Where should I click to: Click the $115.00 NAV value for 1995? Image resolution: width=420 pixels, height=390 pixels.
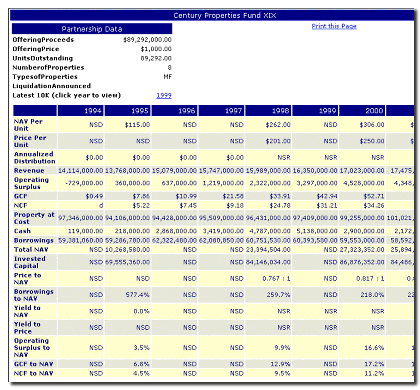point(137,125)
